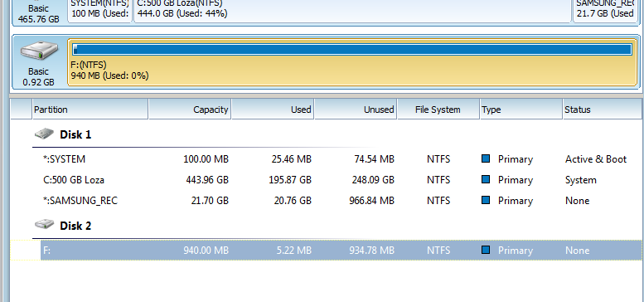The height and width of the screenshot is (302, 644).
Task: Click the Disk 1 icon in partition list
Action: [x=45, y=134]
